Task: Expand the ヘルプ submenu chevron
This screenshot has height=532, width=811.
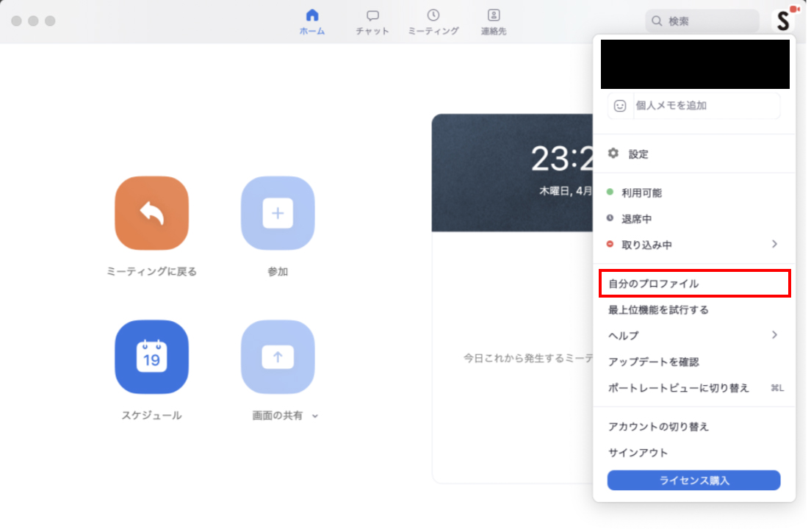Action: (x=774, y=335)
